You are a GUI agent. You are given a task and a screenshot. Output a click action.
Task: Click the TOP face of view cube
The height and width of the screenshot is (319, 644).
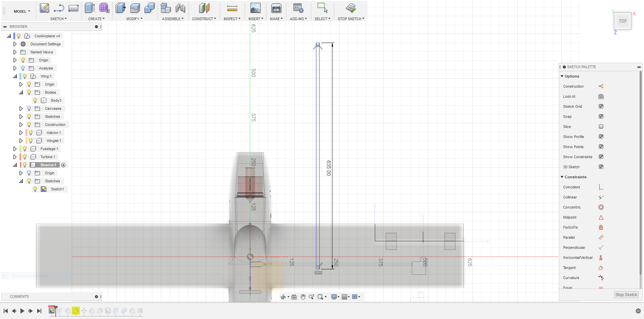pos(623,21)
